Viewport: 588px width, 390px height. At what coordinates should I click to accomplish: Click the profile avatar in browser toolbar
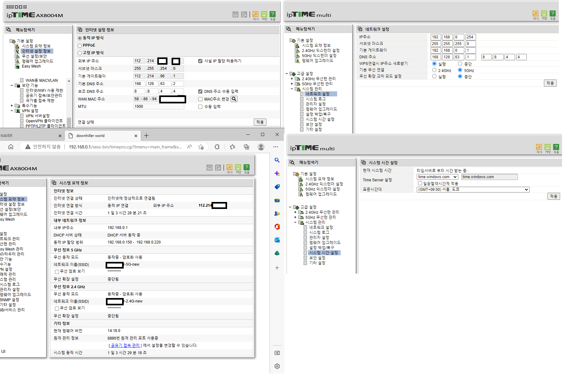click(x=261, y=147)
